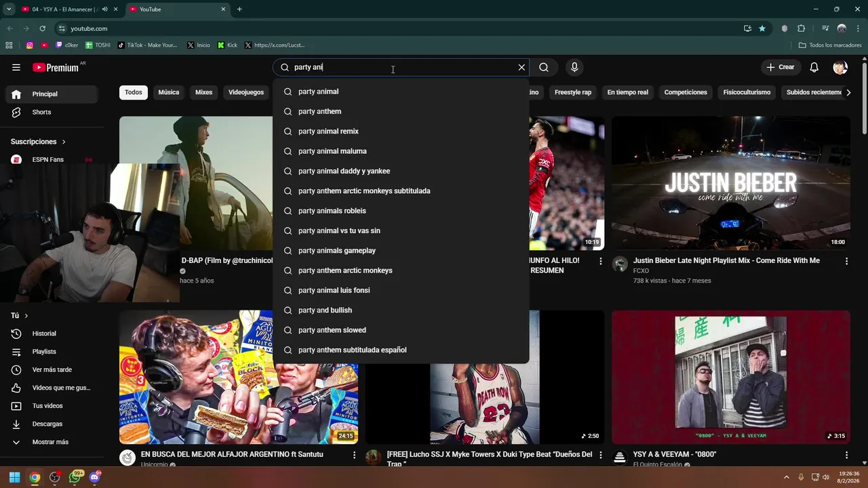Click the YouTube Premium logo
This screenshot has height=488, width=868.
tap(56, 67)
